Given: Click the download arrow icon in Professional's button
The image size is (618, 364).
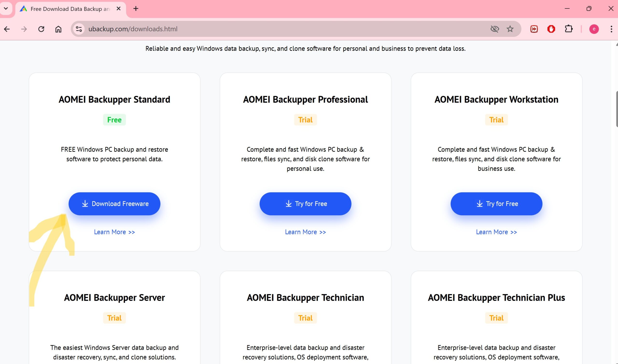Looking at the screenshot, I should (288, 203).
